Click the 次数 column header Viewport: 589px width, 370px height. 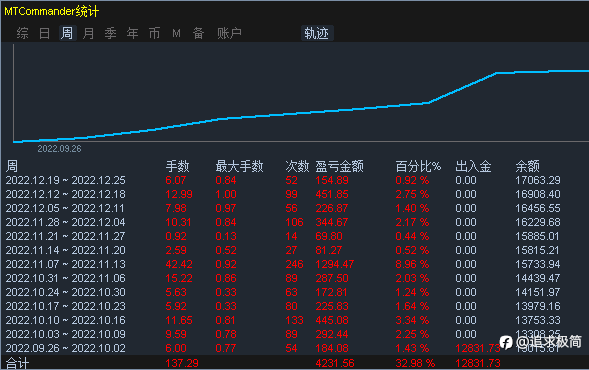[297, 166]
